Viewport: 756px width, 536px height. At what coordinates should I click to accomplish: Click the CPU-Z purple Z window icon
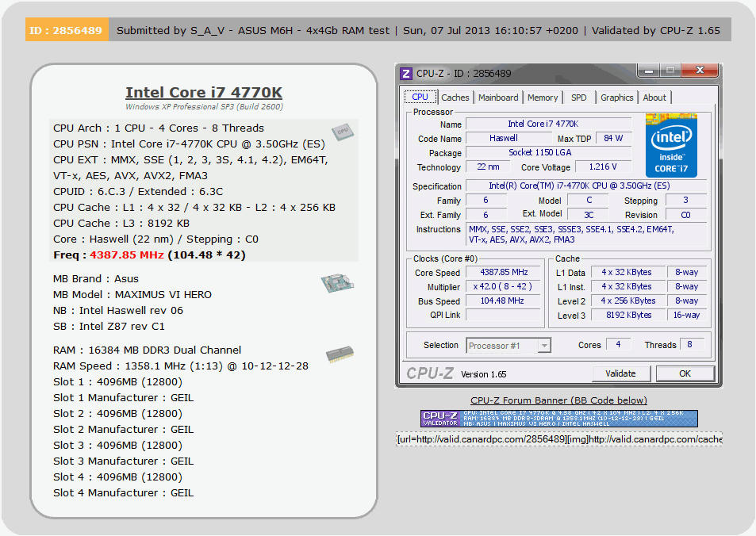click(x=406, y=74)
